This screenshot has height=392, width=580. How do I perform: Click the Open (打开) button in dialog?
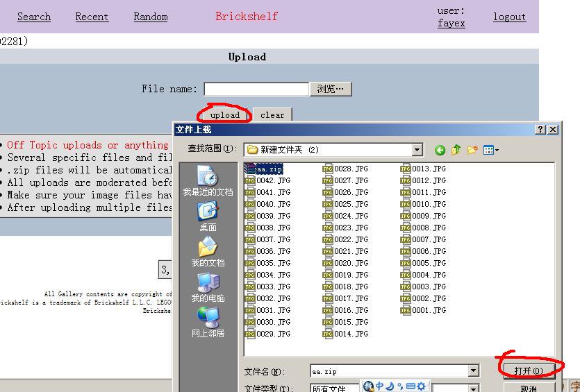pyautogui.click(x=529, y=370)
